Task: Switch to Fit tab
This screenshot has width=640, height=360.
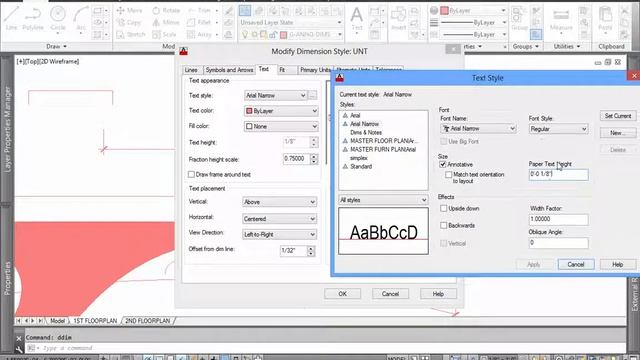Action: pos(282,70)
